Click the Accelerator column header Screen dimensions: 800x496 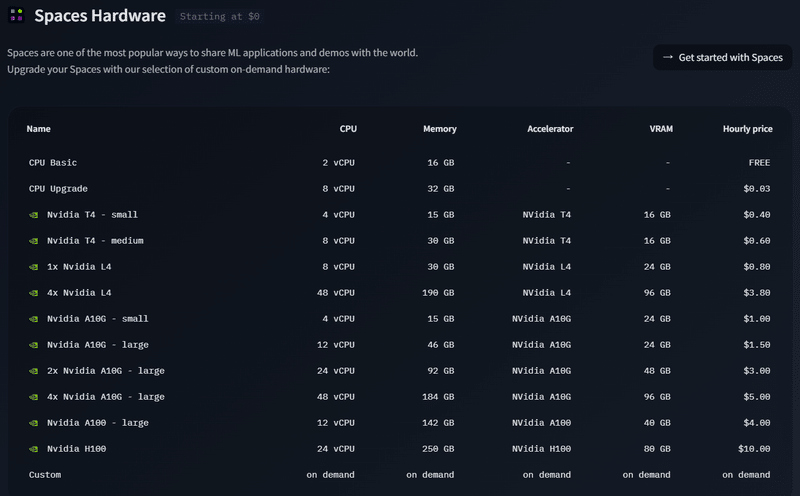[x=550, y=129]
